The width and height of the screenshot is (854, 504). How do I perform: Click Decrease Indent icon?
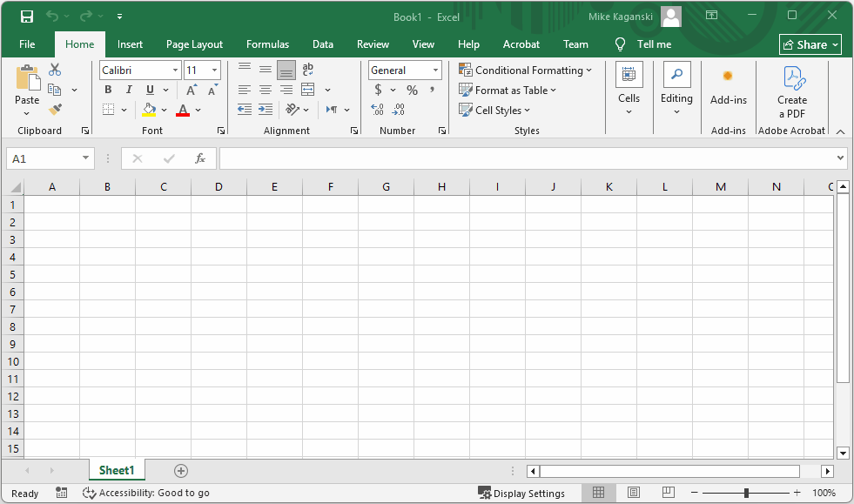pos(245,110)
